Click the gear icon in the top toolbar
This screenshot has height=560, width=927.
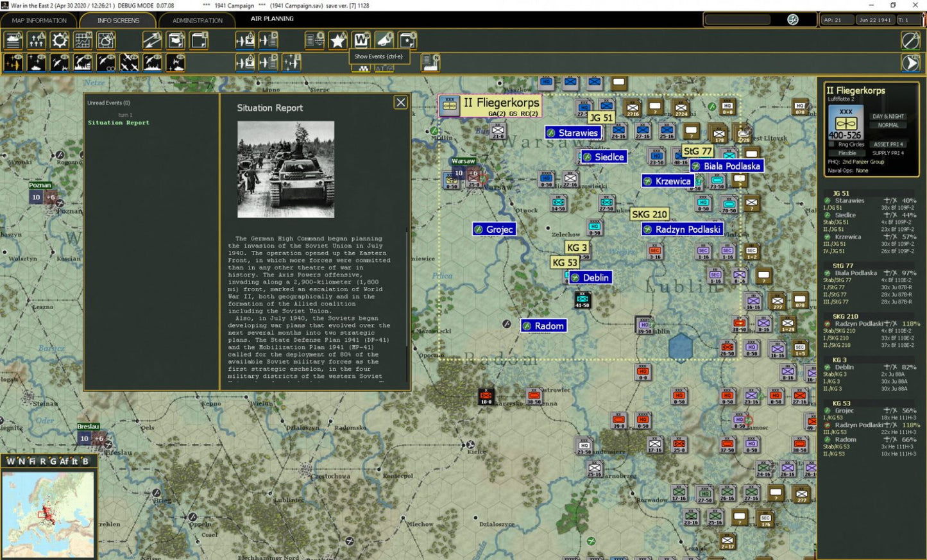point(60,40)
